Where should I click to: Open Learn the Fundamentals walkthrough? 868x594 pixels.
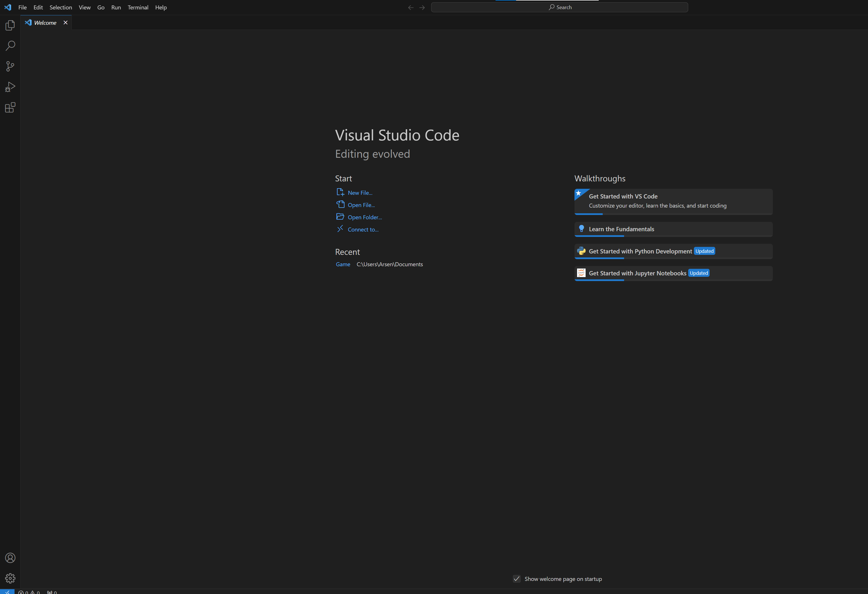pos(673,229)
